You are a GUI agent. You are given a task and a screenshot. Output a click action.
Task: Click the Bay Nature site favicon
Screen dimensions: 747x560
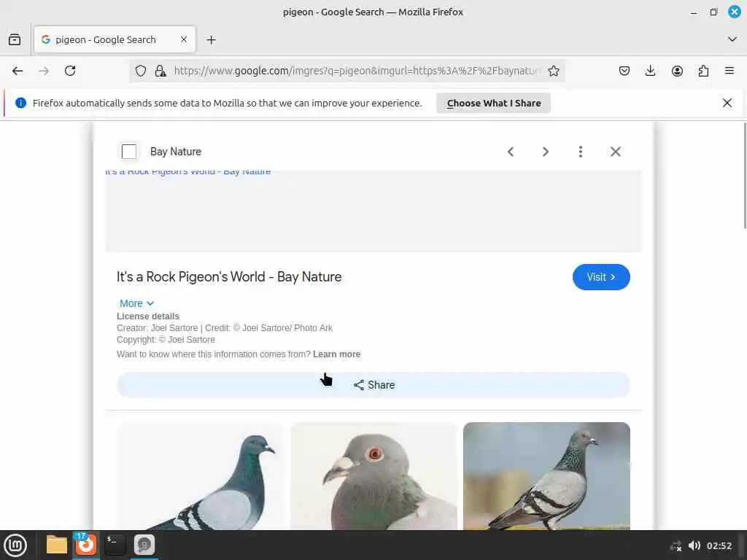tap(129, 152)
